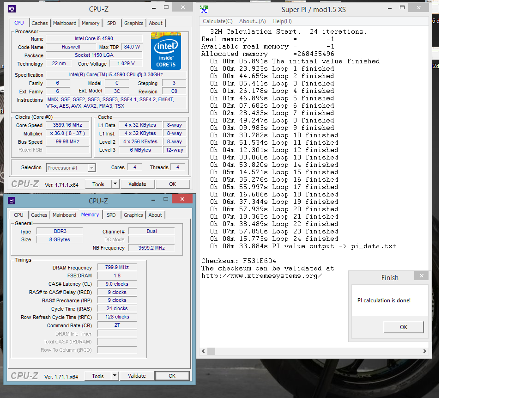Click the DRAM Frequency value 799.9 MHz
Screen dimensions: 532x398
117,267
